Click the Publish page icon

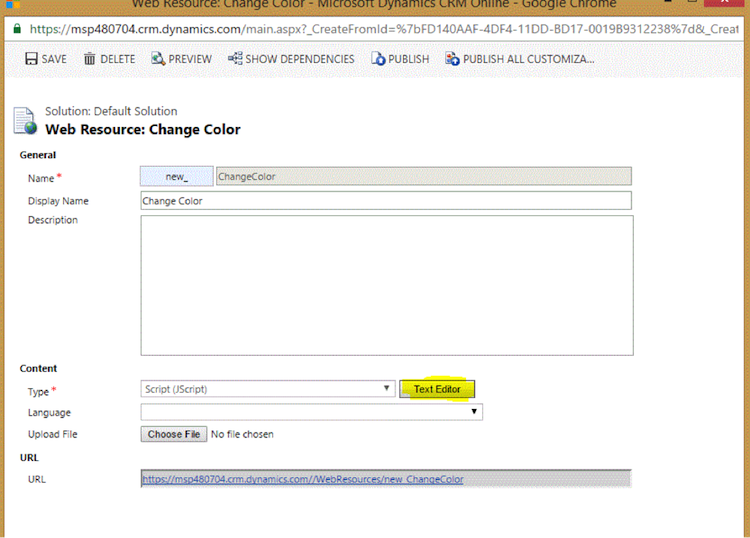click(378, 59)
